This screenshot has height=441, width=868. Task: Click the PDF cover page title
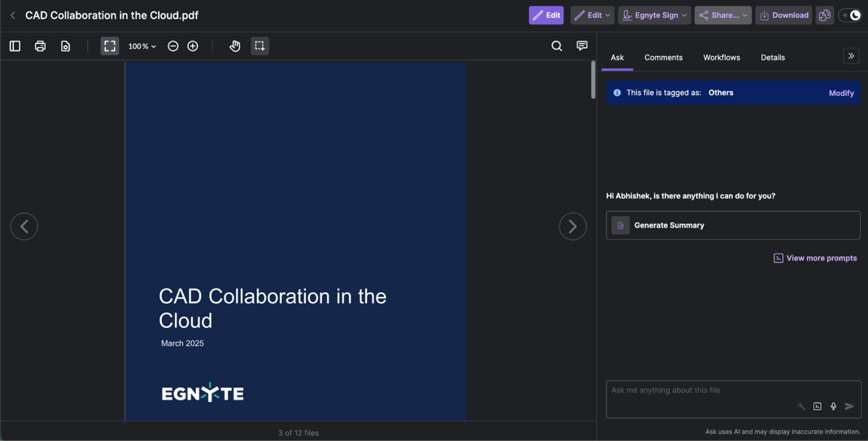tap(273, 308)
